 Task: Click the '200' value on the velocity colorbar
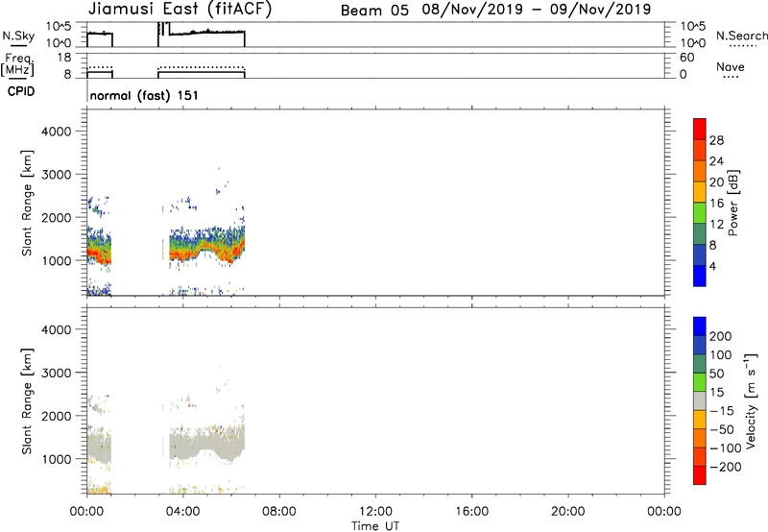click(721, 336)
